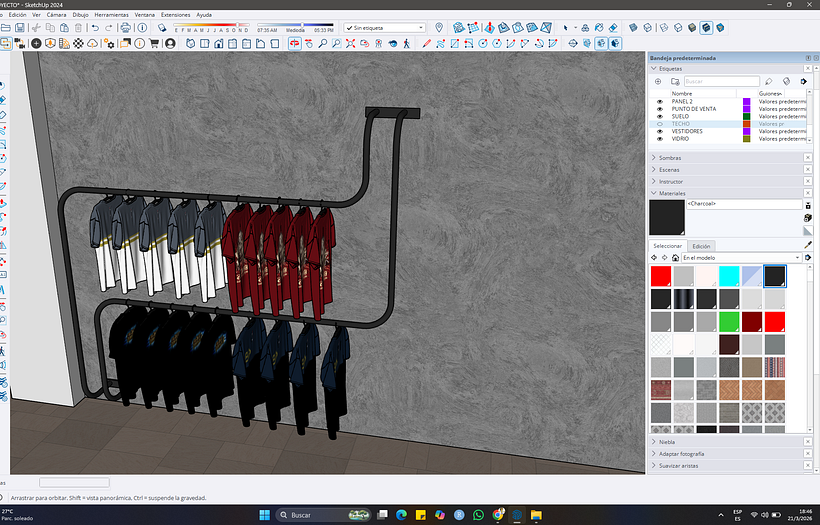Select the red Pencil line tool
Screen dimensions: 820x525
pos(427,43)
